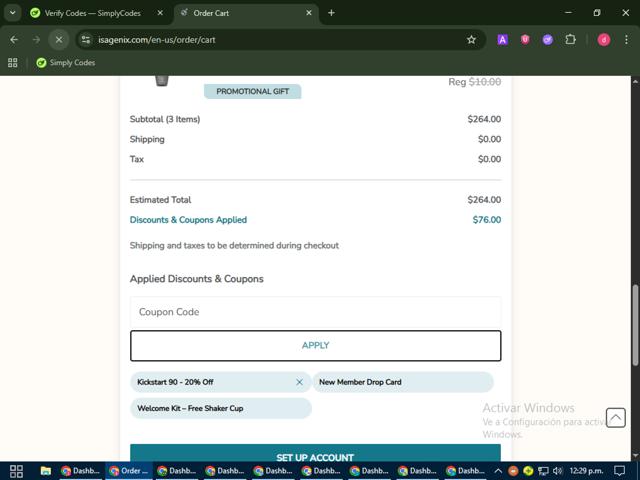This screenshot has width=640, height=480.
Task: Open Windows Task View
Action: pyautogui.click(x=16, y=471)
